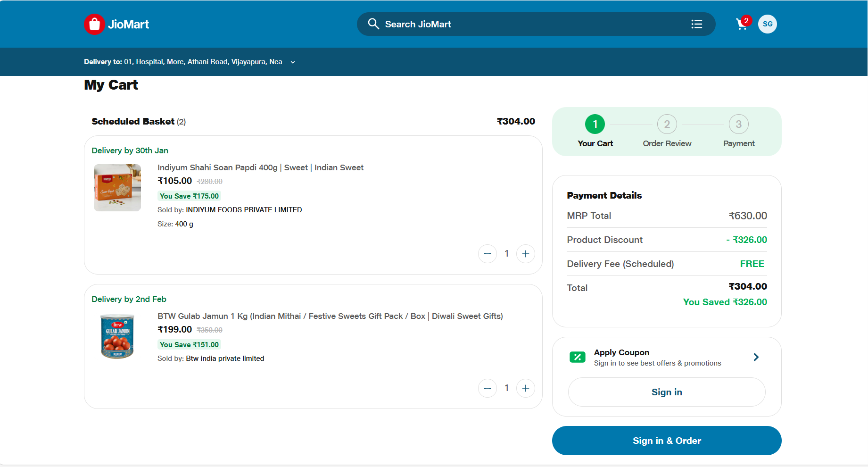Viewport: 868px width, 467px height.
Task: Open the Soan Papdi product thumbnail
Action: (x=117, y=188)
